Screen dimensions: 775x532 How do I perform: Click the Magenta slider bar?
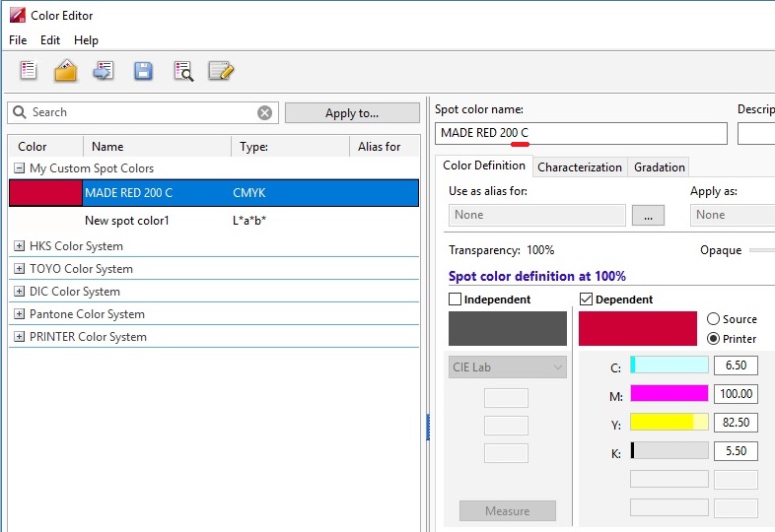(669, 393)
